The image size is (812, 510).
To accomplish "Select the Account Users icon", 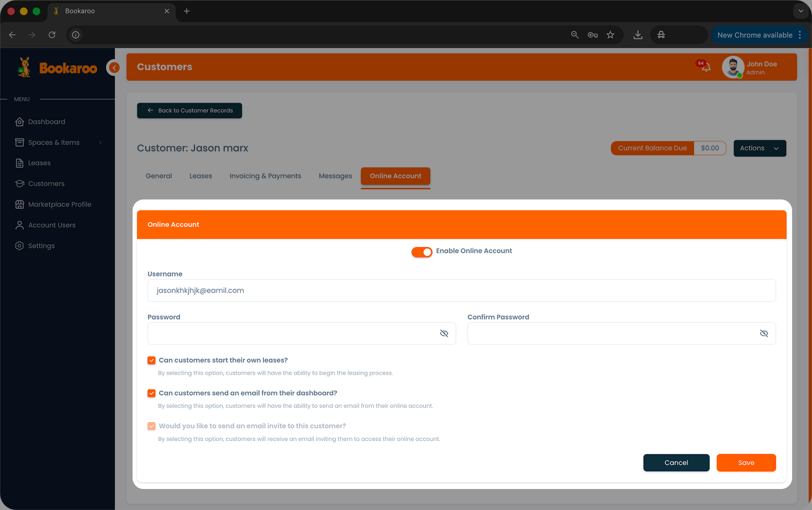I will pos(19,225).
